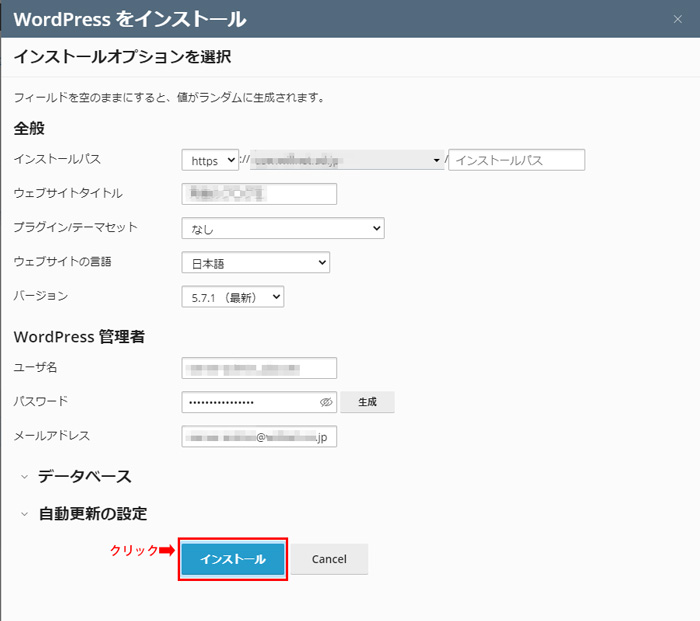Click the WordPress 管理者 heading
Image resolution: width=700 pixels, height=621 pixels.
(79, 336)
